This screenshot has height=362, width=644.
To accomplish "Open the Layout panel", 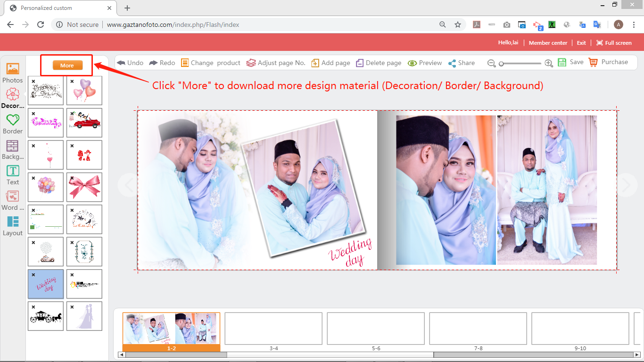I will click(x=13, y=222).
